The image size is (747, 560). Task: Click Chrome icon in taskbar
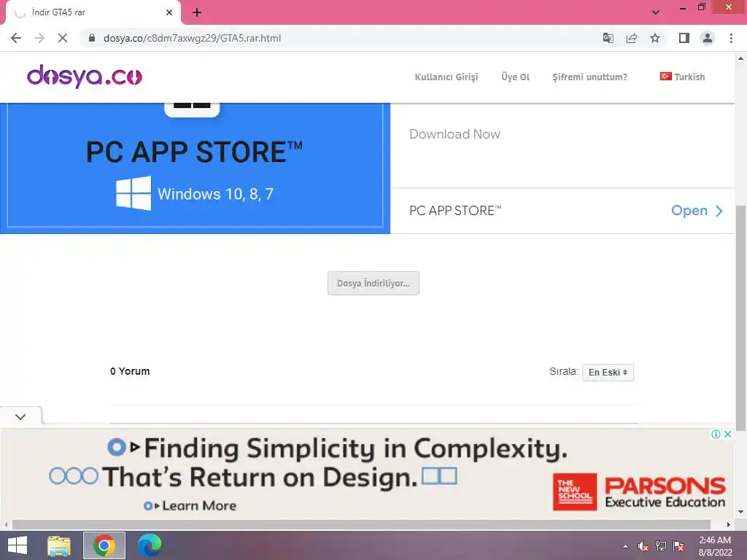(104, 545)
